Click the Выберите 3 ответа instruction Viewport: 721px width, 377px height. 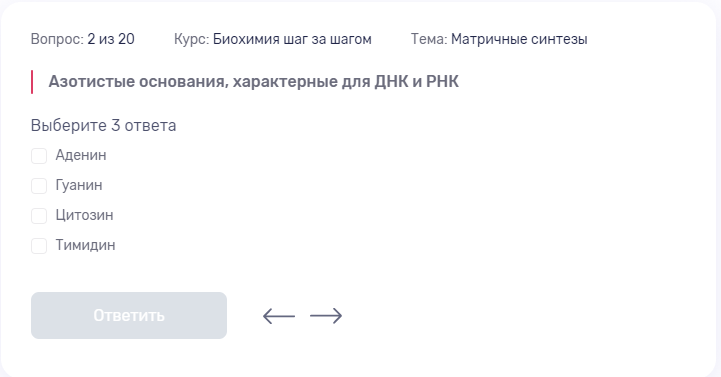point(103,125)
